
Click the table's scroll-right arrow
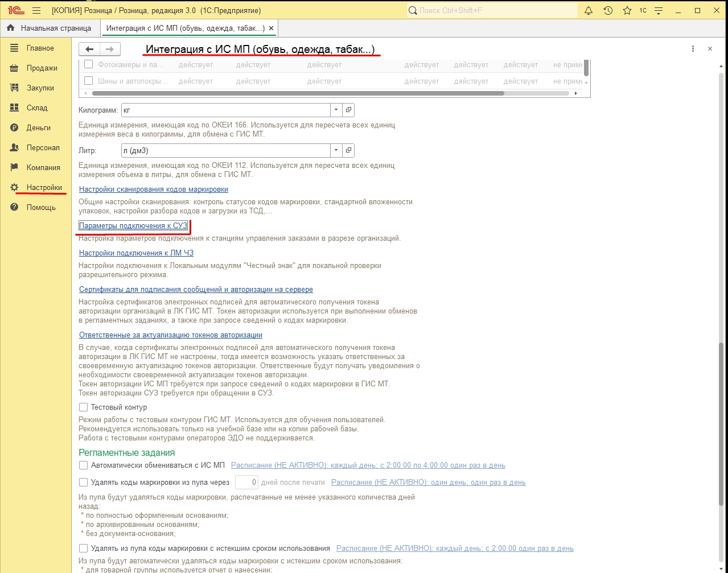tap(576, 93)
